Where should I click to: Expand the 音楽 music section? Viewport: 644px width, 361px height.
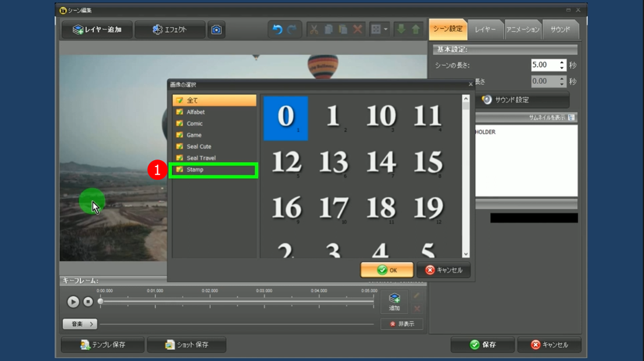click(x=79, y=324)
